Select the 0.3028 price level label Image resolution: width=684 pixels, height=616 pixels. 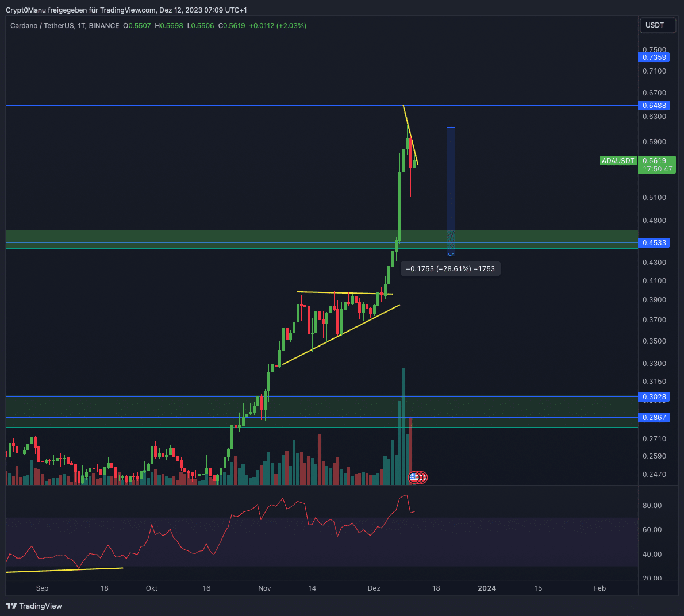(x=654, y=396)
